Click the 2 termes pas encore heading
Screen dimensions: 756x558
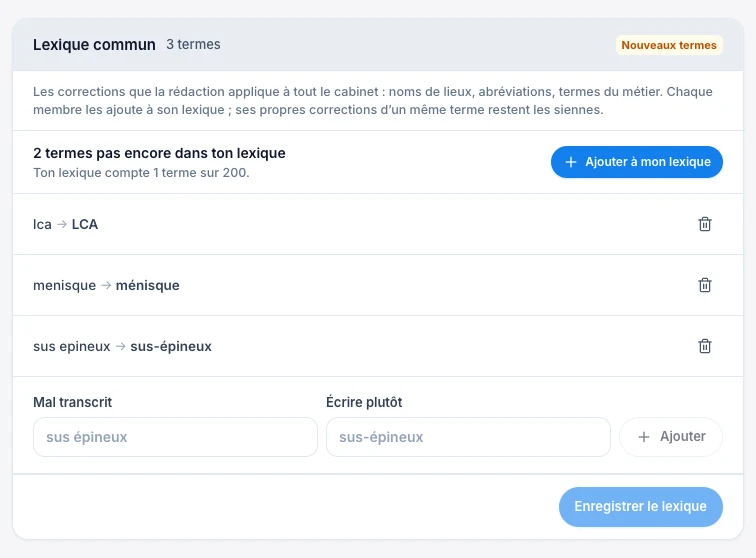pos(159,153)
